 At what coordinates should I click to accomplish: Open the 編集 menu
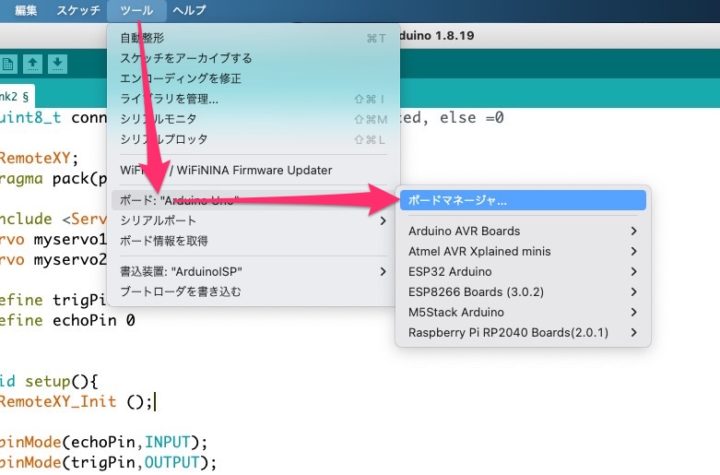(26, 11)
